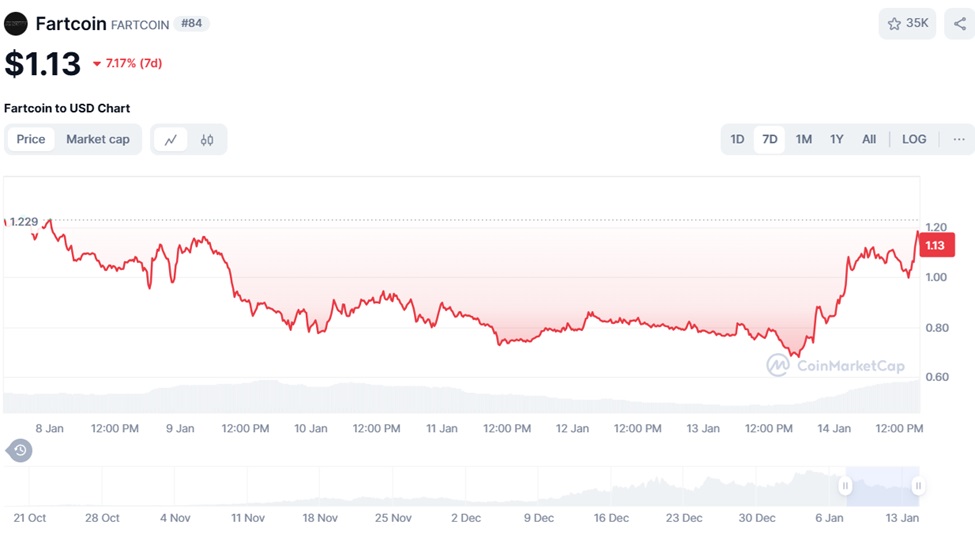The width and height of the screenshot is (975, 540).
Task: Click right range handle on navigator
Action: (x=917, y=486)
